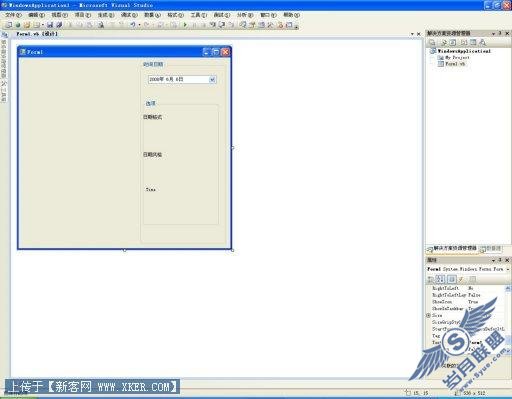This screenshot has height=399, width=512.
Task: Expand the Size property node
Action: (429, 315)
